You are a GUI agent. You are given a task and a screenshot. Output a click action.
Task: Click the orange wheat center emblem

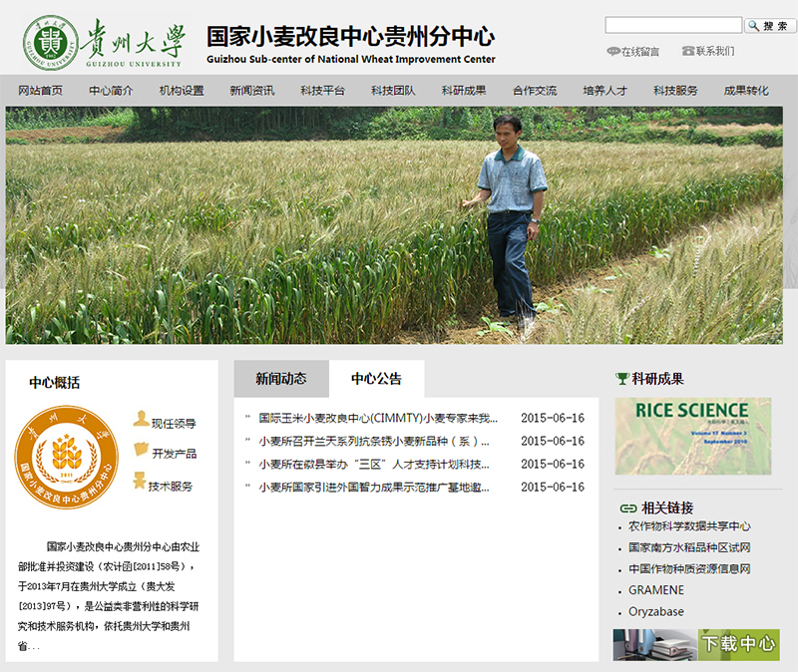[67, 457]
